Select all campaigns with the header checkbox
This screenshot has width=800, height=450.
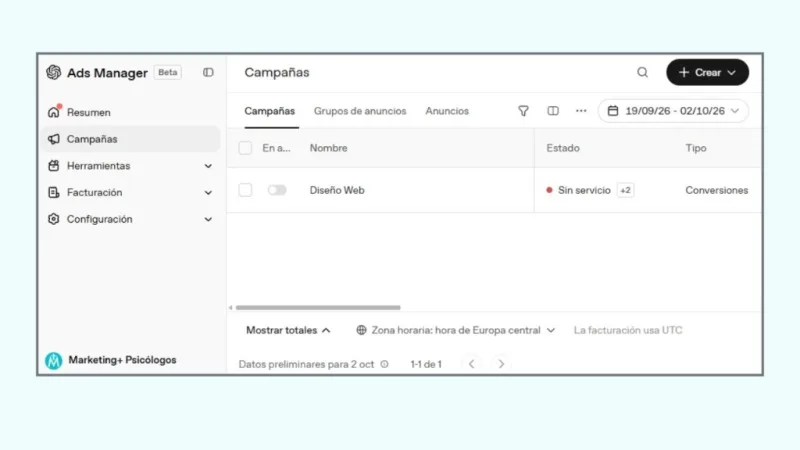(x=245, y=148)
